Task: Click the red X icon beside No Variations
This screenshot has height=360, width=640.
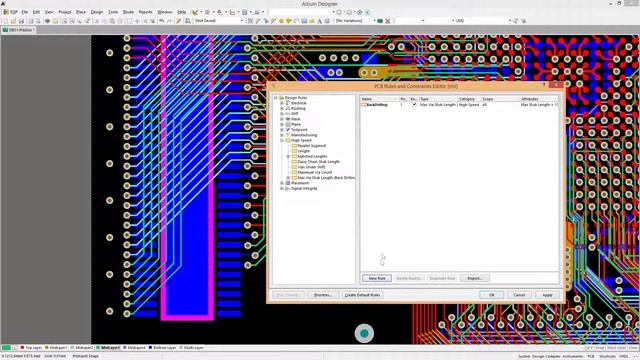Action: (x=387, y=20)
